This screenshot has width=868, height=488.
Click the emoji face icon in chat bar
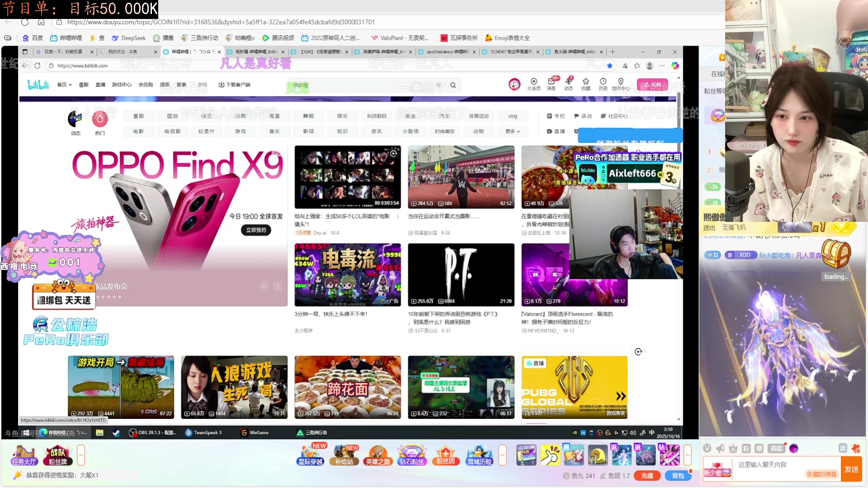pos(707,448)
